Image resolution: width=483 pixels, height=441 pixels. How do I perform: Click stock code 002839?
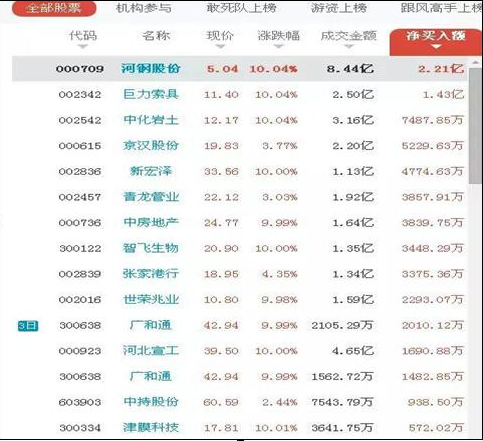80,274
